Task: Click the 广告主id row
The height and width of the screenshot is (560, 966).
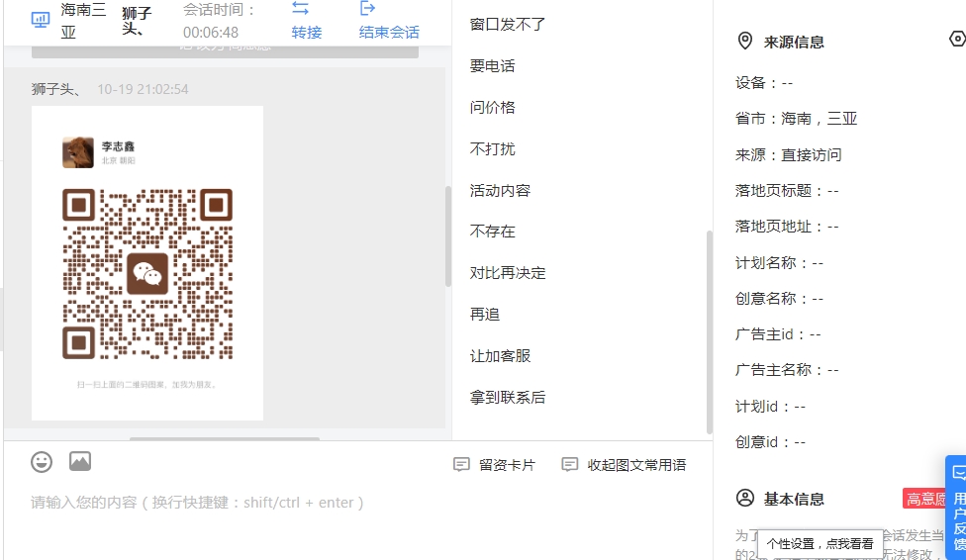Action: pyautogui.click(x=778, y=334)
